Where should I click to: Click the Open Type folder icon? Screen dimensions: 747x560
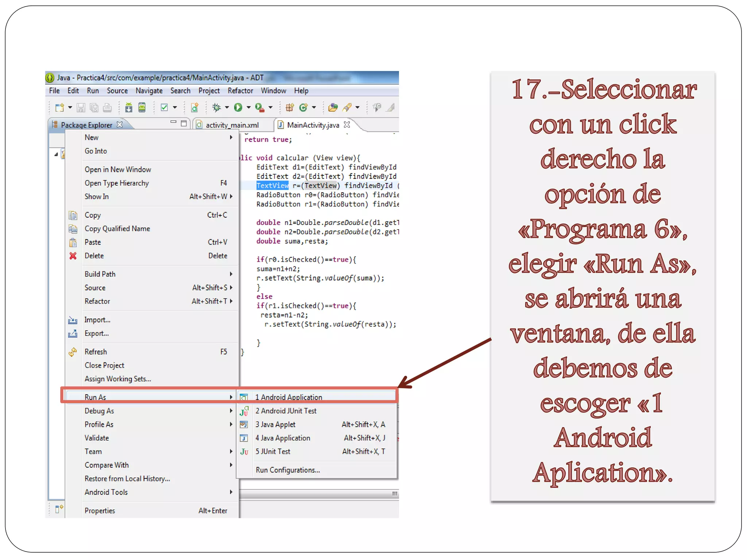tap(333, 108)
